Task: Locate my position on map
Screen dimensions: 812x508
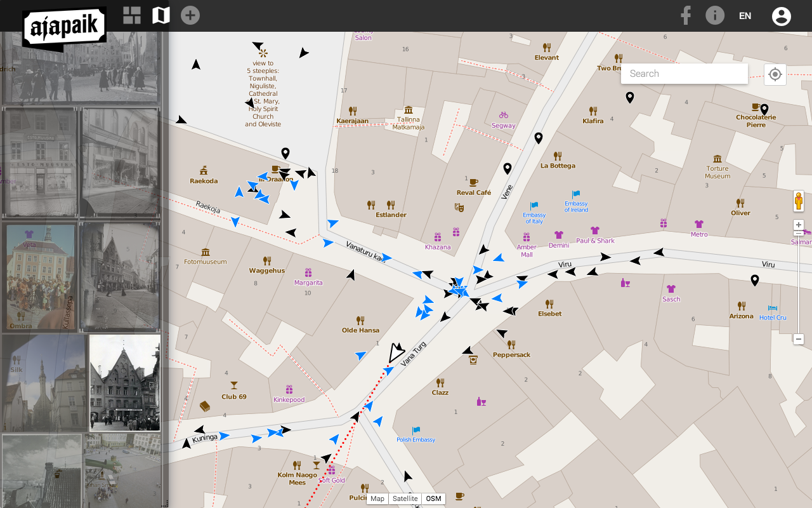Action: click(x=775, y=74)
